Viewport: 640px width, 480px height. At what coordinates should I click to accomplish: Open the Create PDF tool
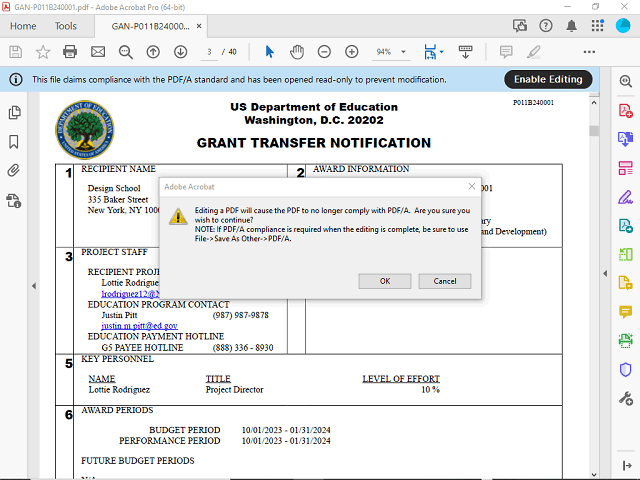tap(625, 111)
